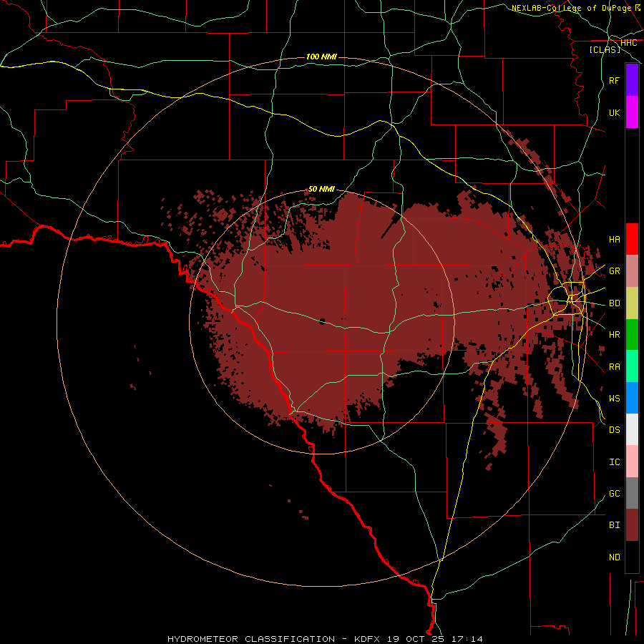Click the 50 NMI range ring label

coord(321,189)
